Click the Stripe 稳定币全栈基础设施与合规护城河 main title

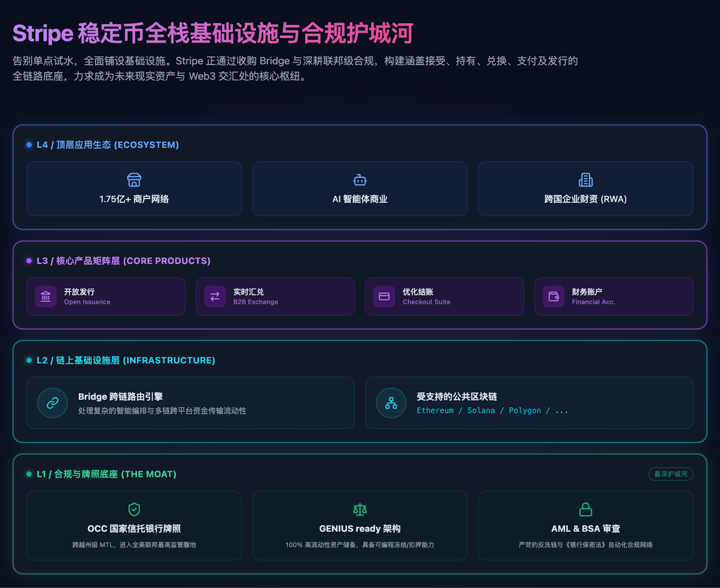coord(212,33)
